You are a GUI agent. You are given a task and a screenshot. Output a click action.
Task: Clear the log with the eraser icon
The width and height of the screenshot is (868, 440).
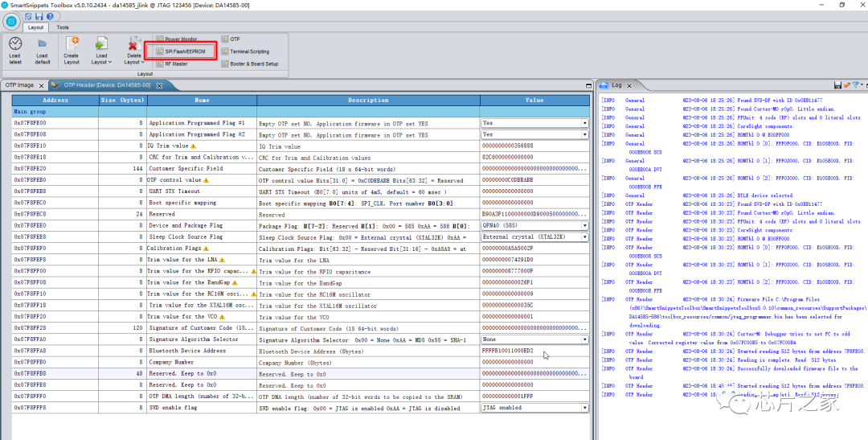(x=846, y=85)
